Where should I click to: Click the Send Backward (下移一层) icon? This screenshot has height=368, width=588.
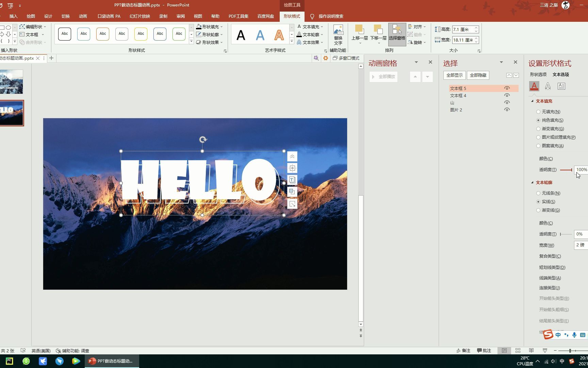(378, 34)
